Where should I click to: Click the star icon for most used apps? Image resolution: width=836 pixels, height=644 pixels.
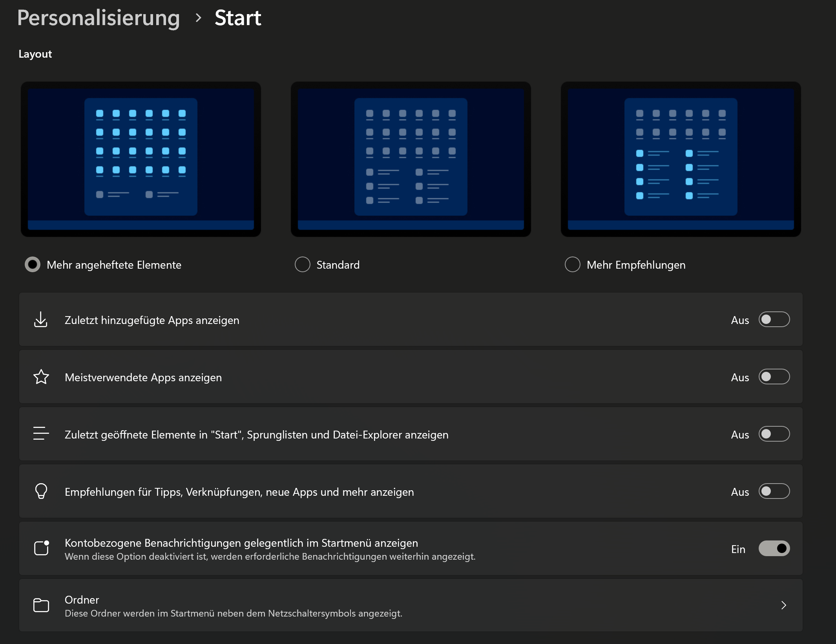(41, 377)
